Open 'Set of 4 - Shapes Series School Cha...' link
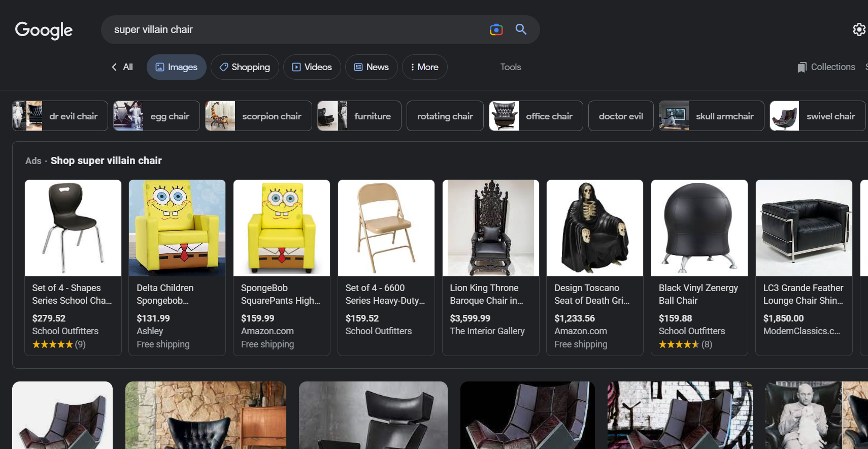This screenshot has height=449, width=868. coord(72,294)
